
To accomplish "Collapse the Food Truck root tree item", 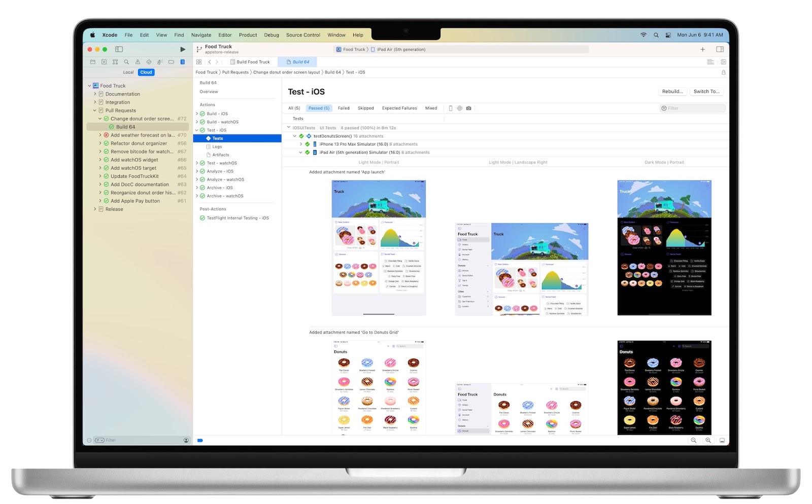I will [89, 86].
